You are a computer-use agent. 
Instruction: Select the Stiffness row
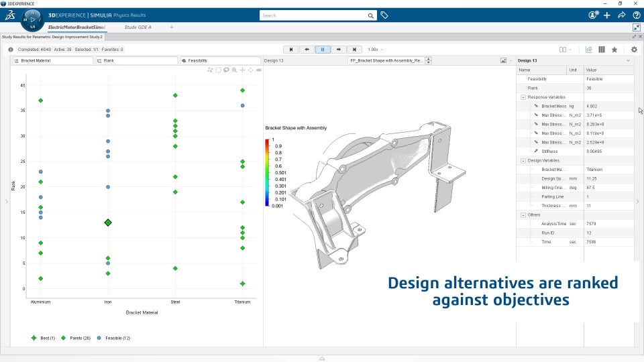(575, 152)
